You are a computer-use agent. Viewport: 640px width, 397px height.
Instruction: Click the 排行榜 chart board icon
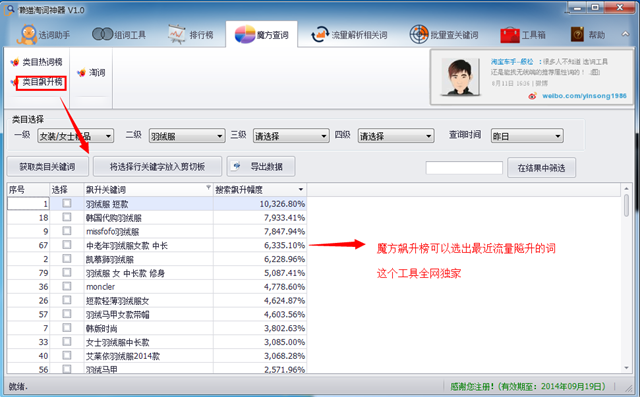point(177,34)
